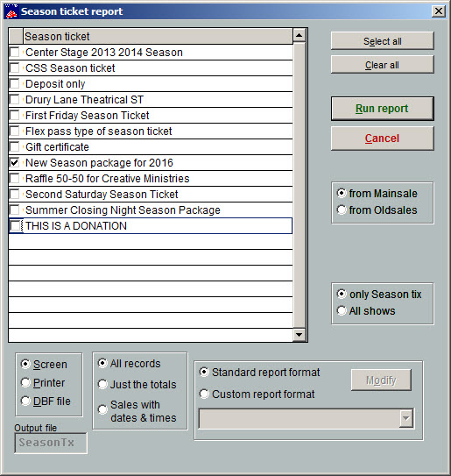
Task: Select the from Oldsales radio option
Action: [342, 210]
